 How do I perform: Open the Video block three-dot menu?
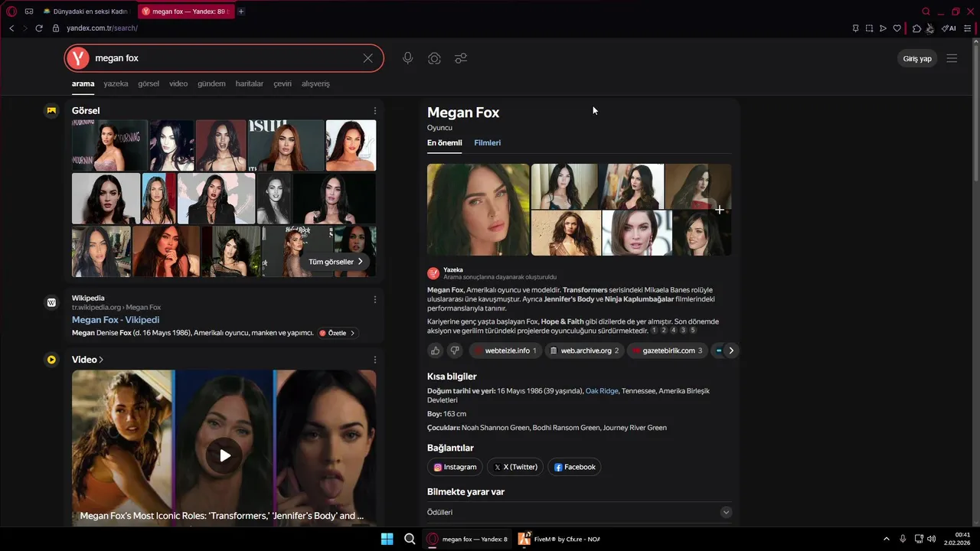[x=374, y=360]
